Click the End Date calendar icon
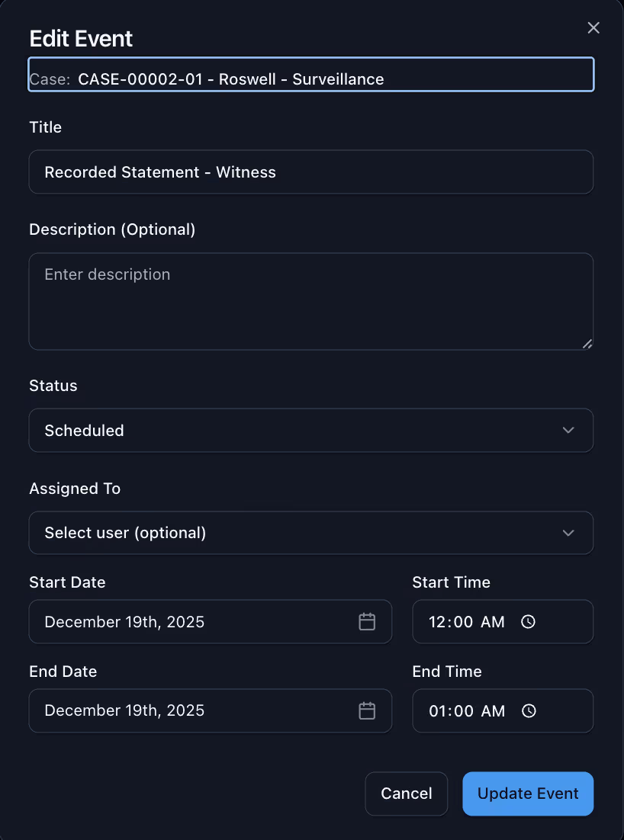Image resolution: width=624 pixels, height=840 pixels. click(367, 711)
